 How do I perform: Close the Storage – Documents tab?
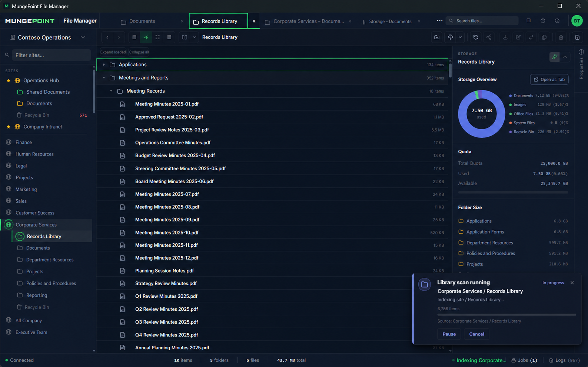[x=419, y=21]
